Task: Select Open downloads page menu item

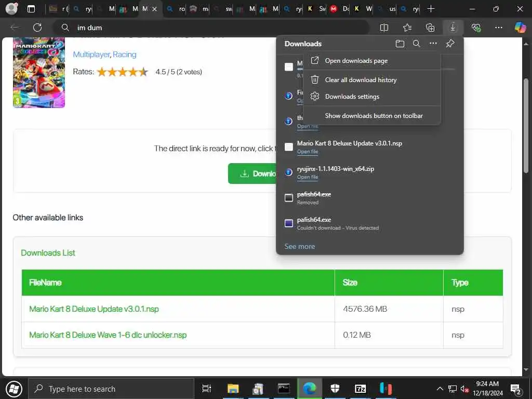Action: tap(372, 61)
